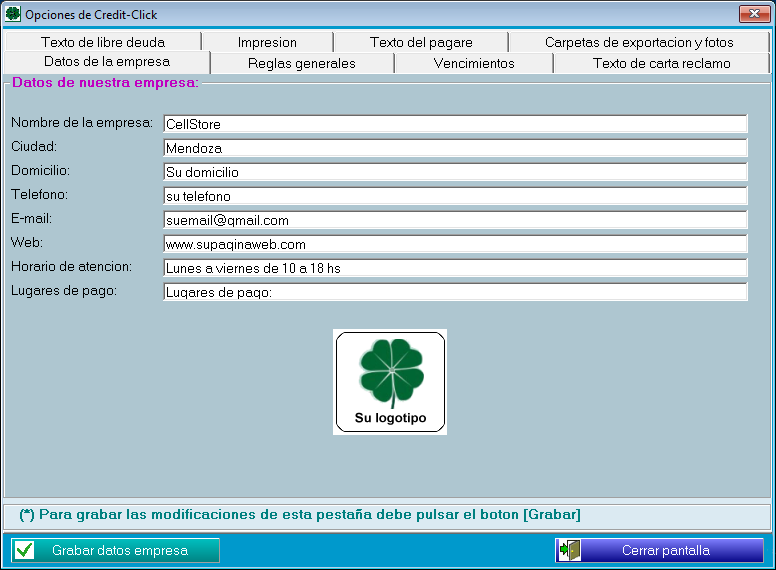This screenshot has width=776, height=570.
Task: Switch to the Vencimientos tab
Action: [474, 63]
